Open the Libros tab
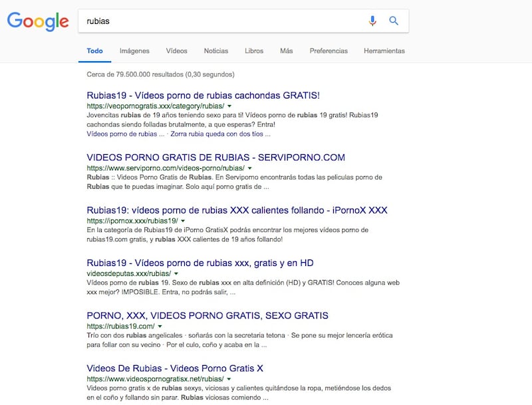 pyautogui.click(x=254, y=51)
